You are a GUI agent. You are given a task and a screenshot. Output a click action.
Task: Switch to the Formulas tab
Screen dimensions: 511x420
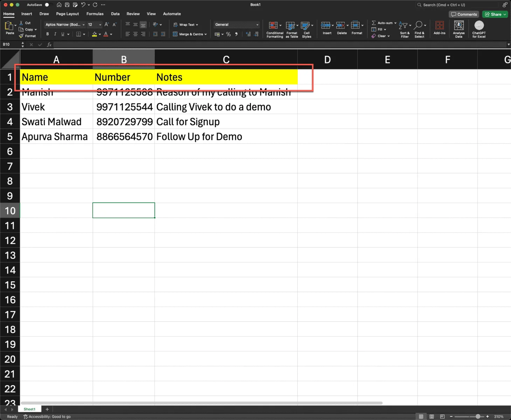click(x=95, y=14)
